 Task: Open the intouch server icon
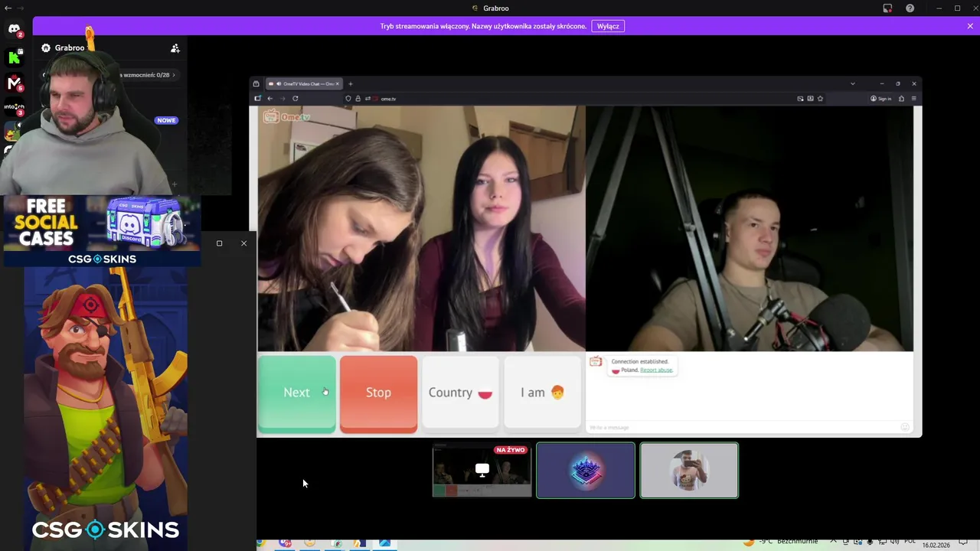(14, 108)
